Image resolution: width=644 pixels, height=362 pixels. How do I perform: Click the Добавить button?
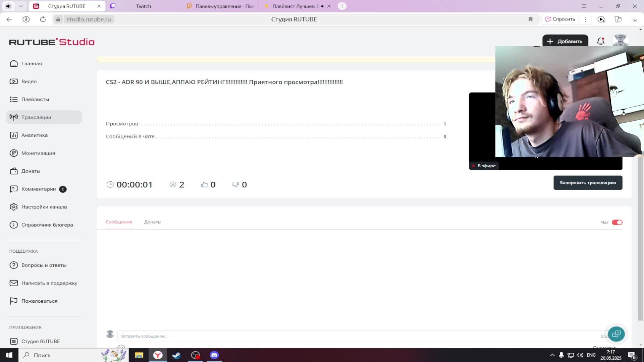point(565,41)
